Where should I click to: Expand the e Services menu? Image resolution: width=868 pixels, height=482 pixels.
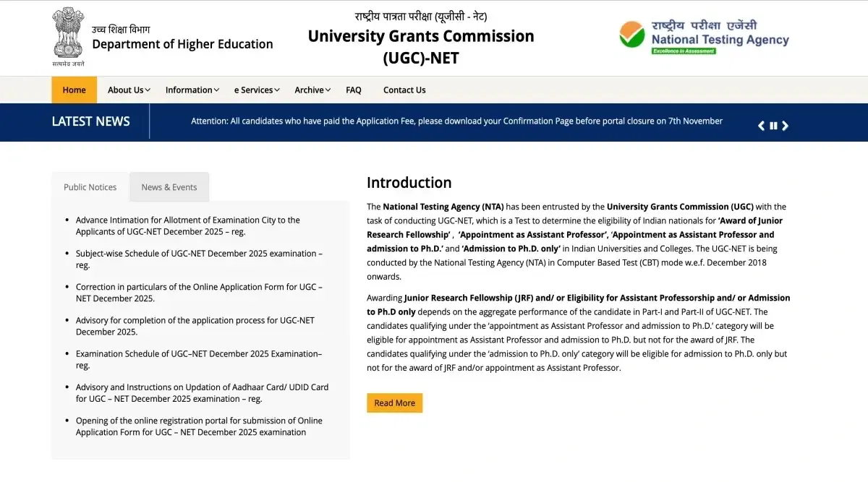257,90
